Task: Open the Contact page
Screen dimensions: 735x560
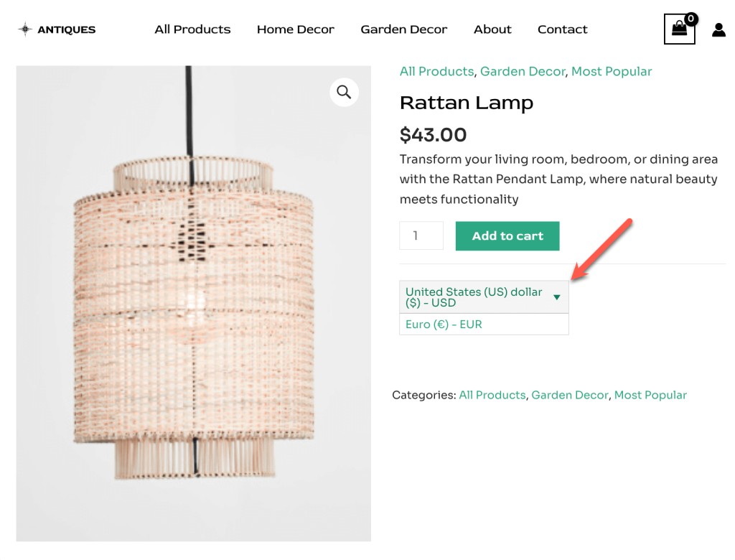Action: (x=562, y=29)
